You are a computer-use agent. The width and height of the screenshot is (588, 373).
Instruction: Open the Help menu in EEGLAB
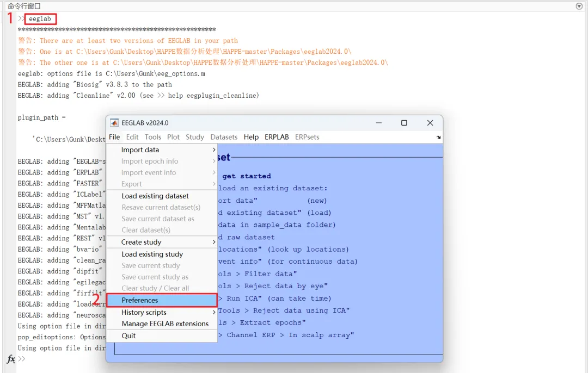point(251,137)
